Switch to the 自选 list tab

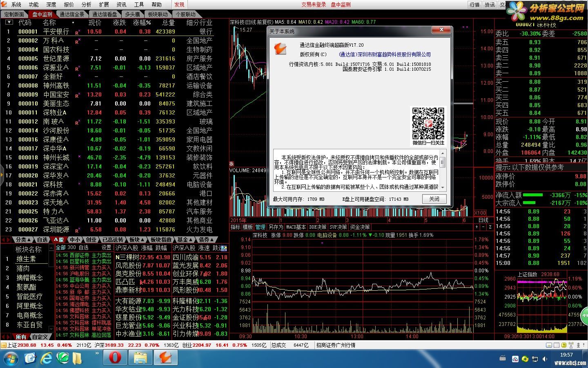tap(42, 240)
